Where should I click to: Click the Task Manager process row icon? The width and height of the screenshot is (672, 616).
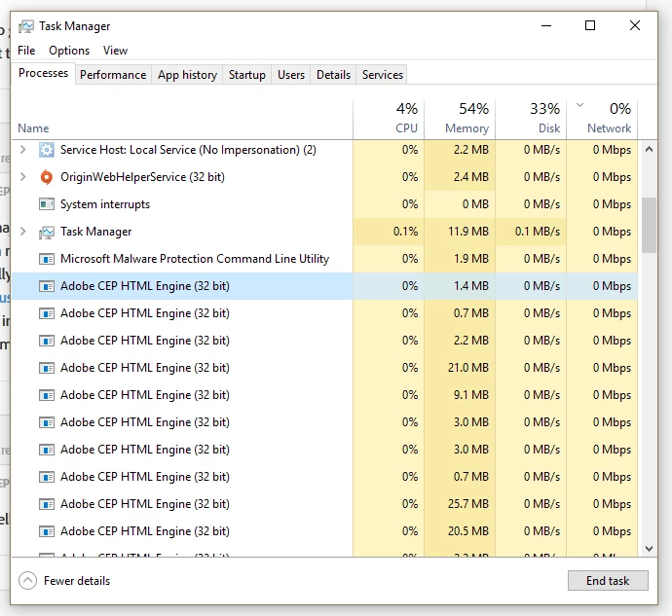coord(47,232)
